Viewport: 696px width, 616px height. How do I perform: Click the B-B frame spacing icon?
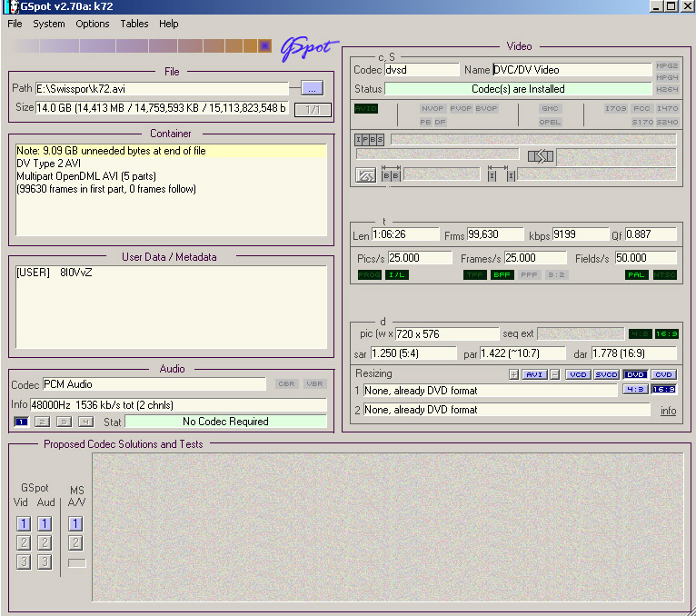click(x=391, y=174)
